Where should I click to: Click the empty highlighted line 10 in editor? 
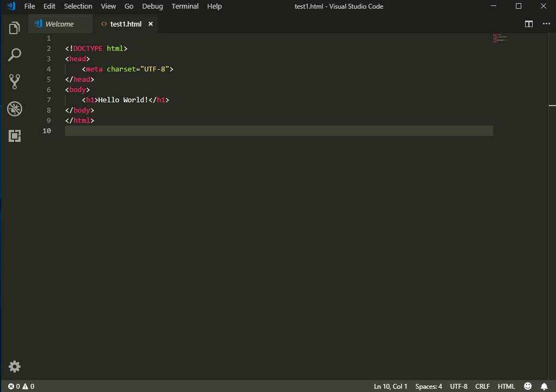[x=279, y=131]
